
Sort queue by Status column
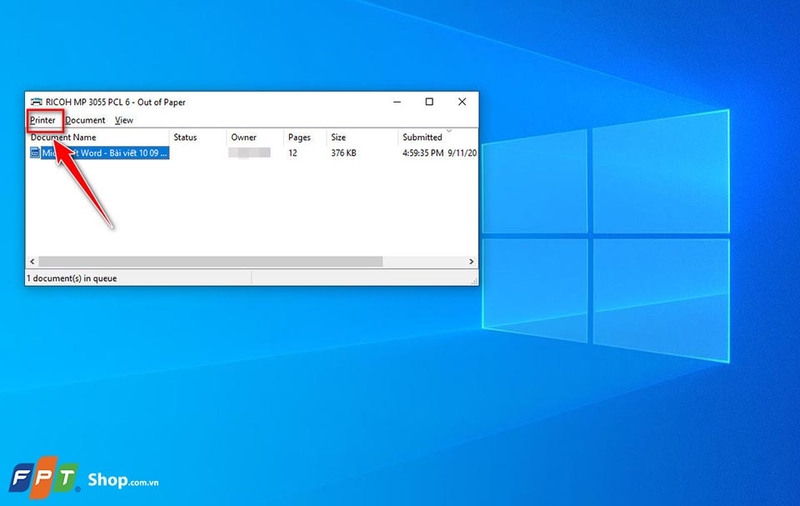point(185,137)
